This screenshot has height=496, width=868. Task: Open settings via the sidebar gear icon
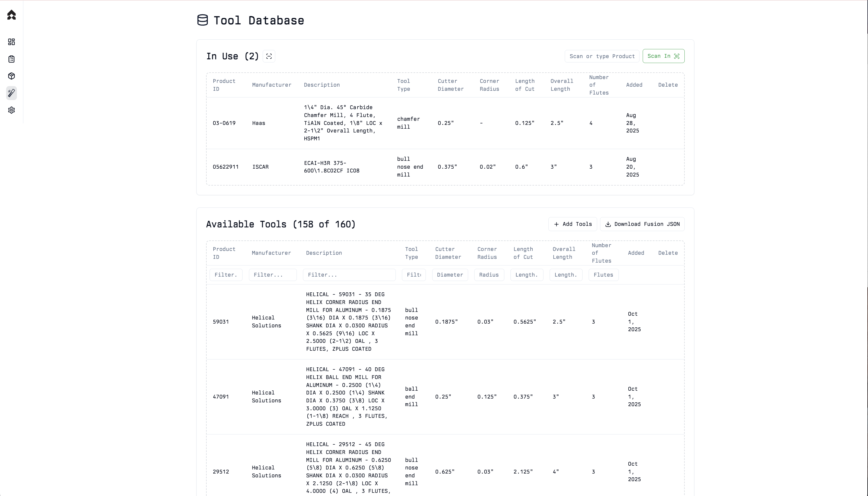click(x=12, y=110)
